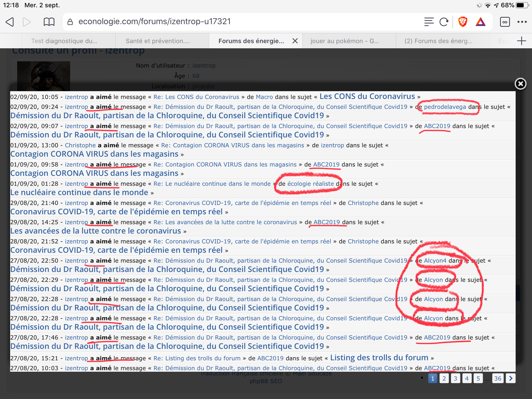Go back with the browser back arrow
Screen dimensions: 532x399
(10, 22)
